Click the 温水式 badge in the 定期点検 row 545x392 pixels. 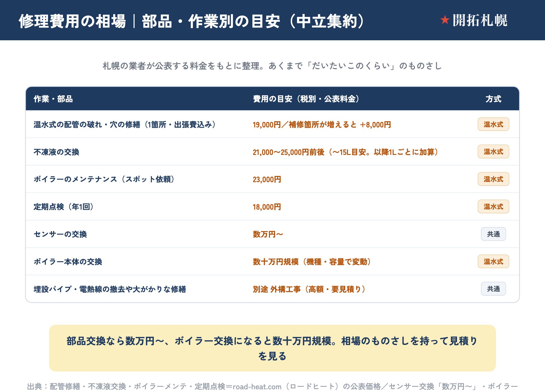pyautogui.click(x=493, y=207)
